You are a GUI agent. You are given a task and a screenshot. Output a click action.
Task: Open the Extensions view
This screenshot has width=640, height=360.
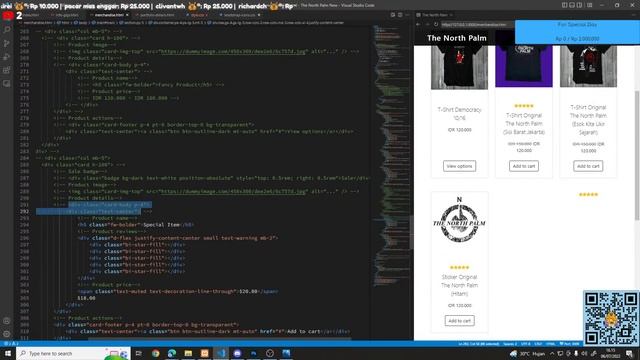(7, 70)
